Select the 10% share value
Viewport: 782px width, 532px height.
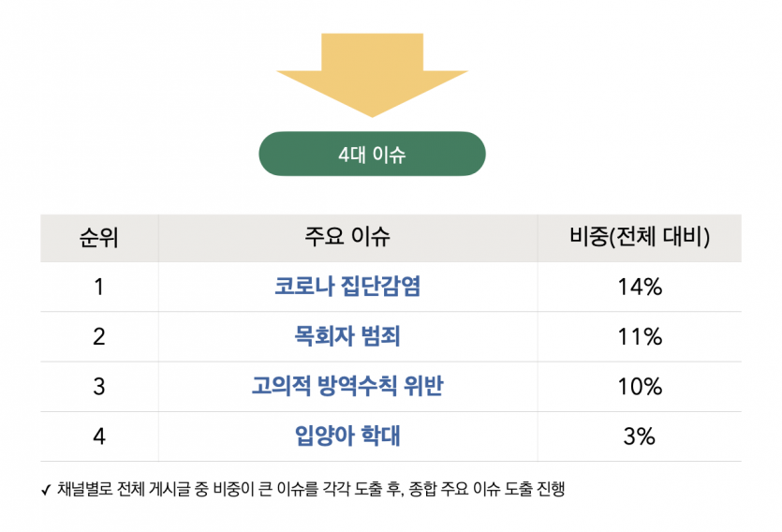click(640, 386)
